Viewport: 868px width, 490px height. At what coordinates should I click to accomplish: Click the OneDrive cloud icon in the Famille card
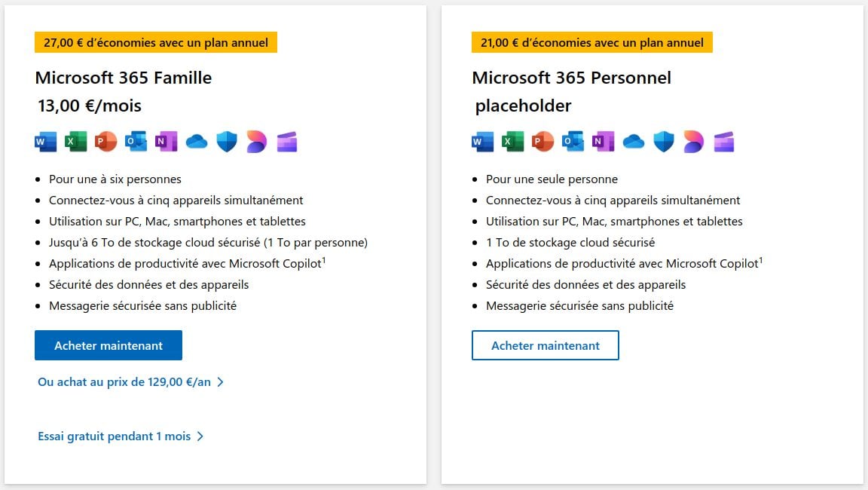(x=197, y=142)
